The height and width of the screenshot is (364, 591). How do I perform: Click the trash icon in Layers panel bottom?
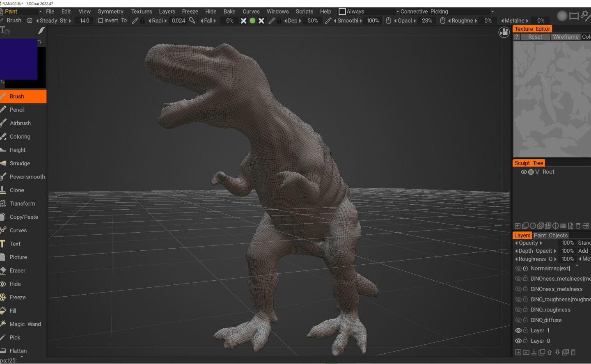pyautogui.click(x=573, y=353)
